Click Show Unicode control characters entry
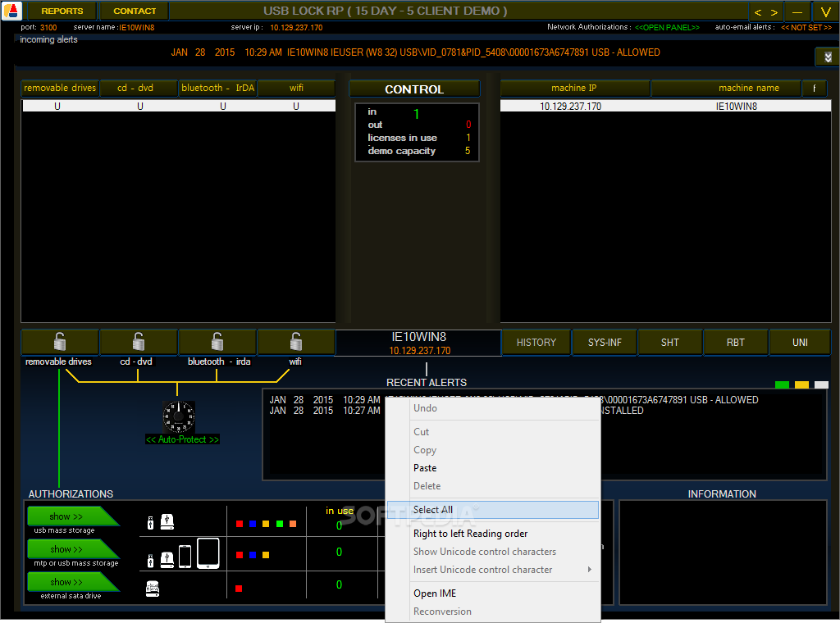Viewport: 840px width, 623px height. tap(492, 552)
